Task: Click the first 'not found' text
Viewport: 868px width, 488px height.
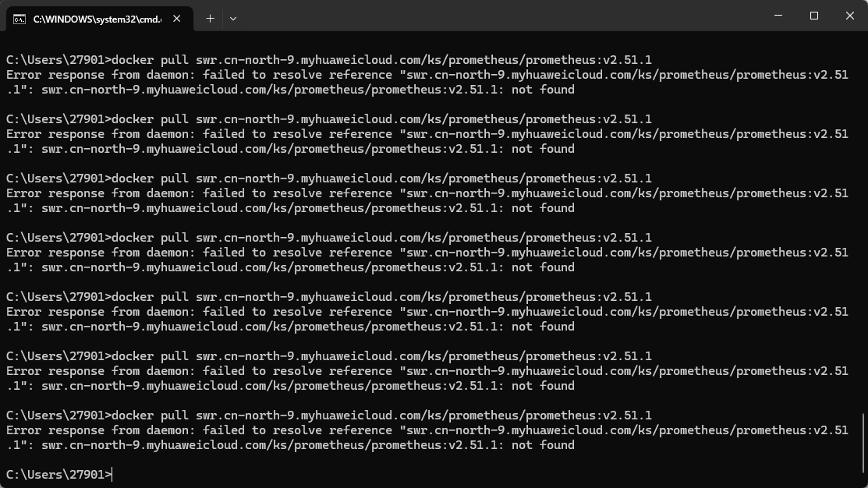Action: [x=543, y=90]
